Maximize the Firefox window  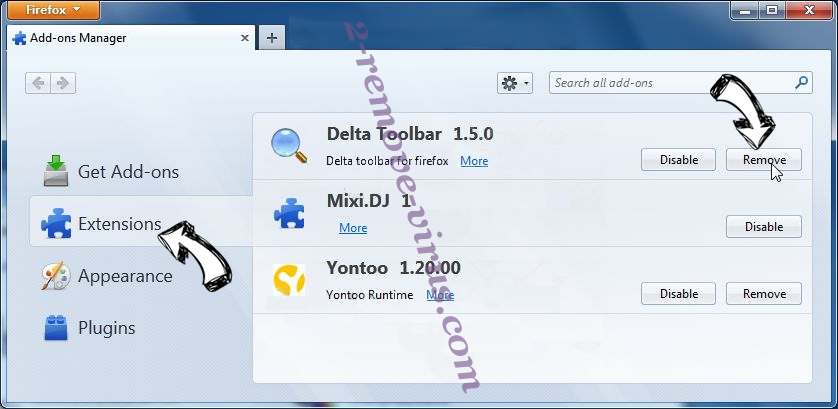point(771,10)
